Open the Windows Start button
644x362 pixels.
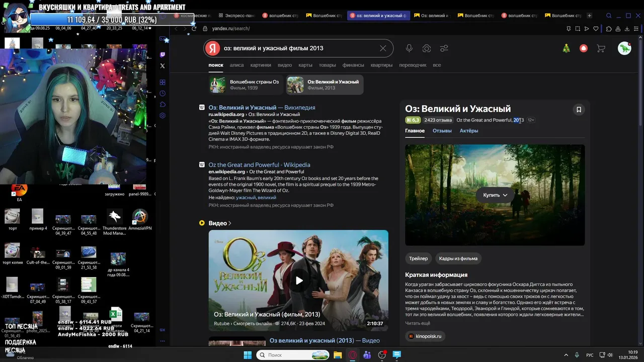point(248,355)
